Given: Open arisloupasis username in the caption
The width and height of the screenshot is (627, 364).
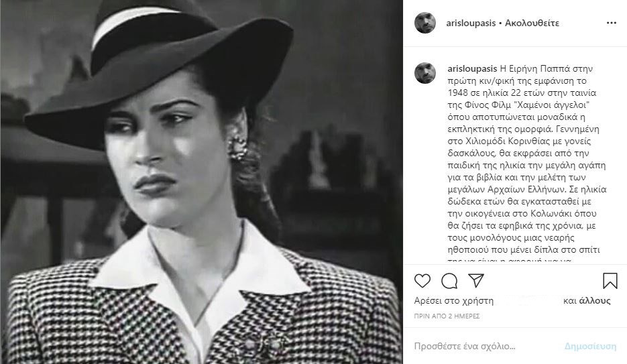Looking at the screenshot, I should [472, 68].
